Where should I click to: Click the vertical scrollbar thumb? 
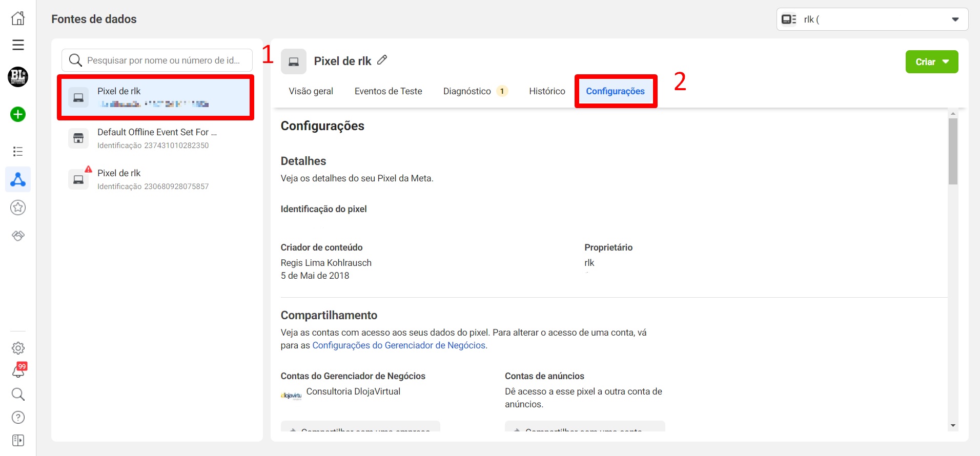[x=953, y=151]
